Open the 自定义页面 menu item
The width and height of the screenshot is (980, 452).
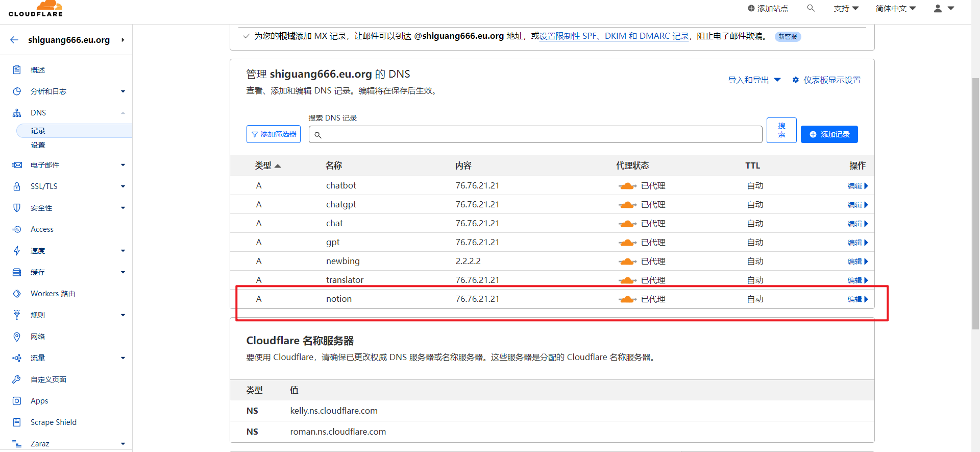tap(48, 379)
